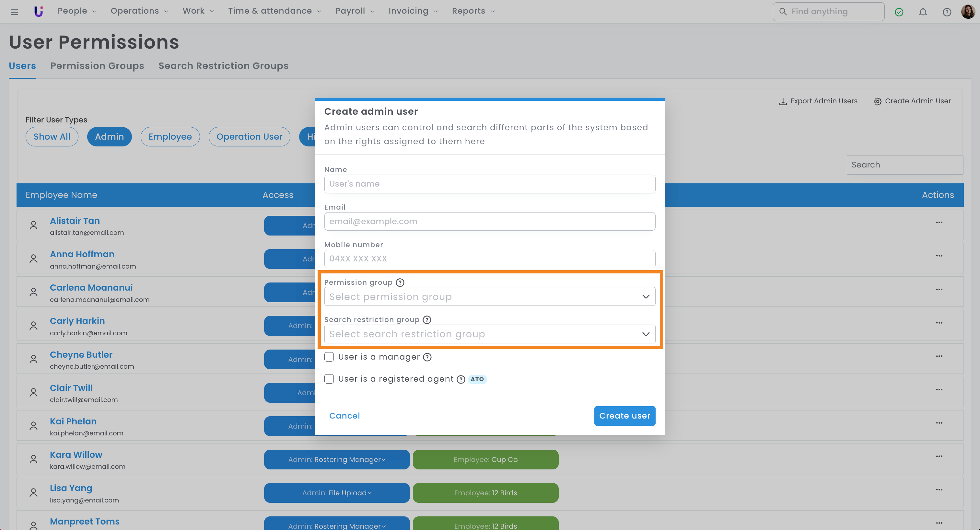Open actions ellipsis for Alistair Tan

939,223
